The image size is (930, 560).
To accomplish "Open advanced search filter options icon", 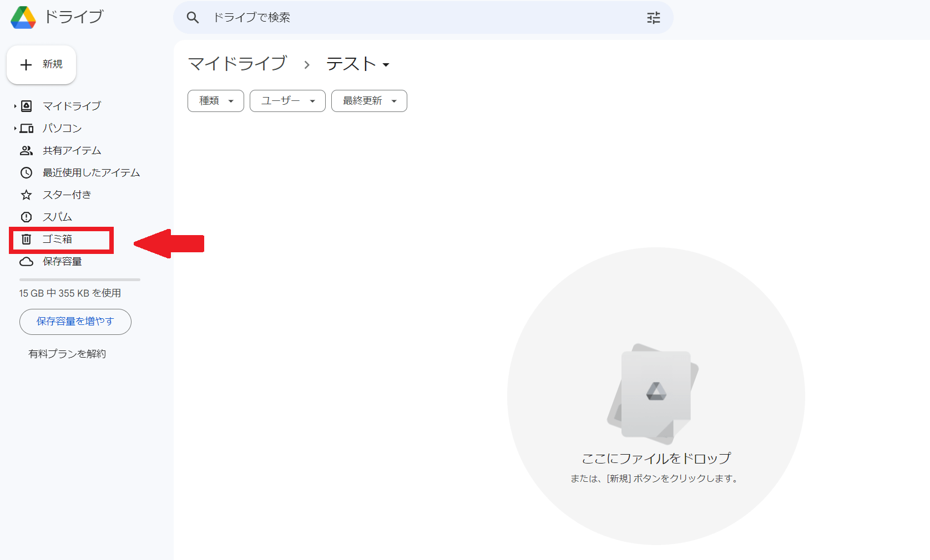I will [653, 18].
